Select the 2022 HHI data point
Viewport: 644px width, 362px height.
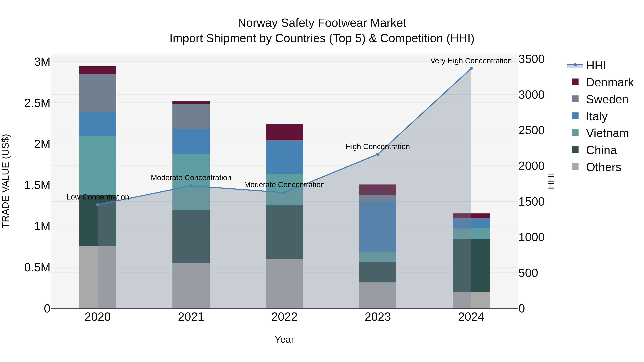(284, 193)
